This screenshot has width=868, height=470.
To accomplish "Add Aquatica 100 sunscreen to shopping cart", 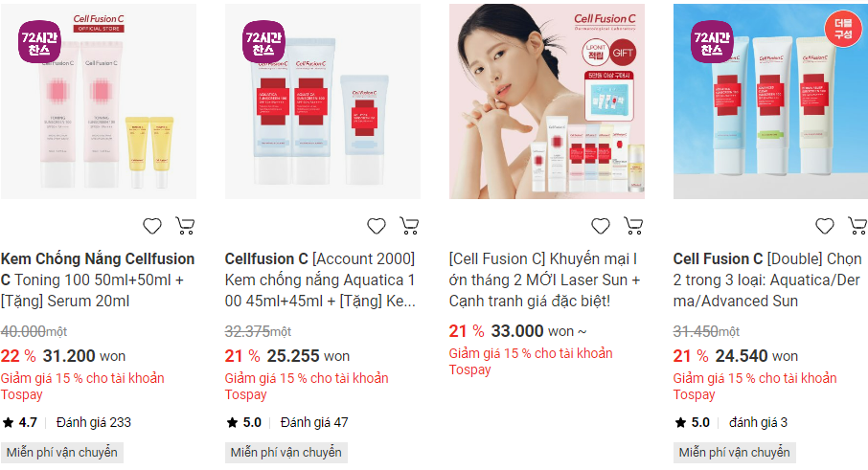I will [x=409, y=226].
